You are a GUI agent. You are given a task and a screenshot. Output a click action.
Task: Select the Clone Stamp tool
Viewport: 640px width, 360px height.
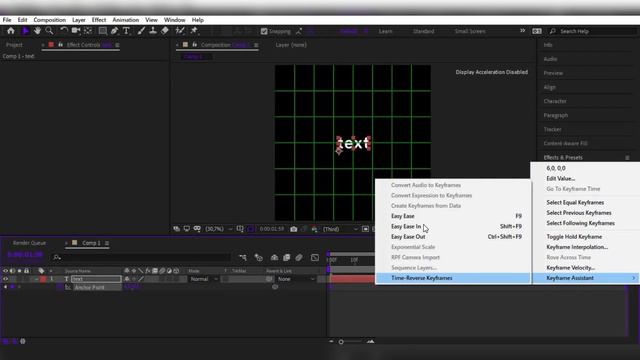pyautogui.click(x=153, y=31)
